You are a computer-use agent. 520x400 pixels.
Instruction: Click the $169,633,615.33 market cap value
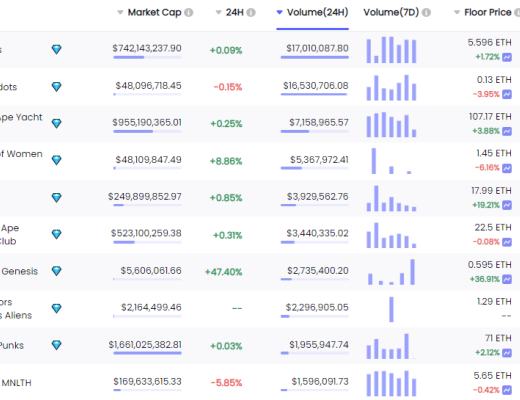pos(147,381)
